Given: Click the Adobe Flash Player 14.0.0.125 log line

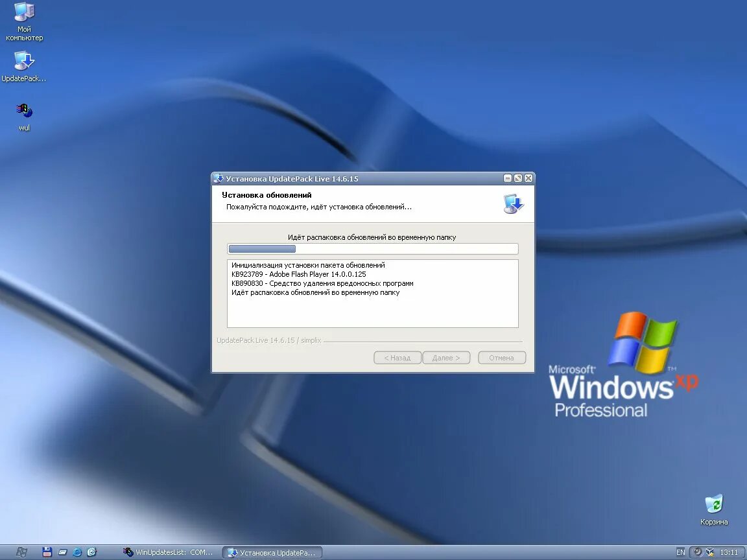Looking at the screenshot, I should tap(299, 274).
